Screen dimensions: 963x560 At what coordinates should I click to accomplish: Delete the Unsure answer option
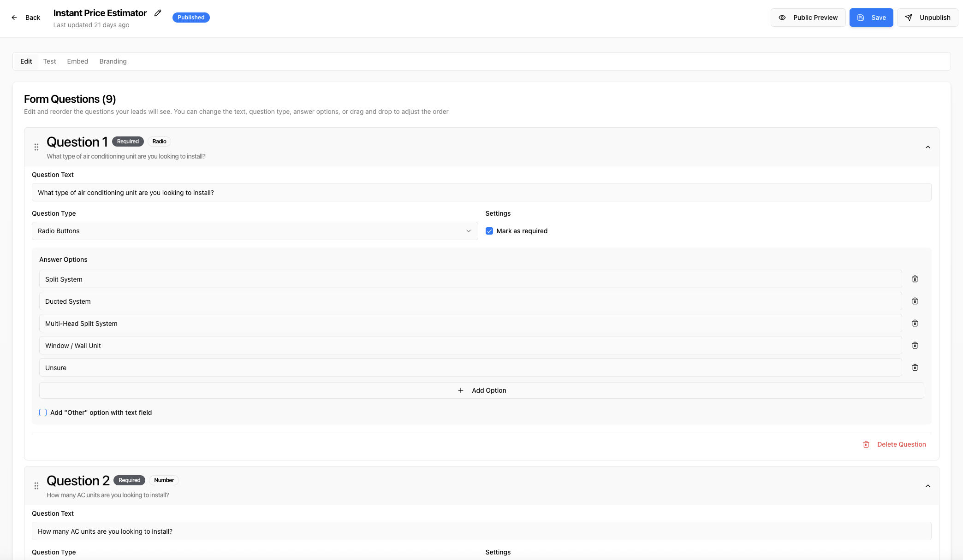pos(915,367)
